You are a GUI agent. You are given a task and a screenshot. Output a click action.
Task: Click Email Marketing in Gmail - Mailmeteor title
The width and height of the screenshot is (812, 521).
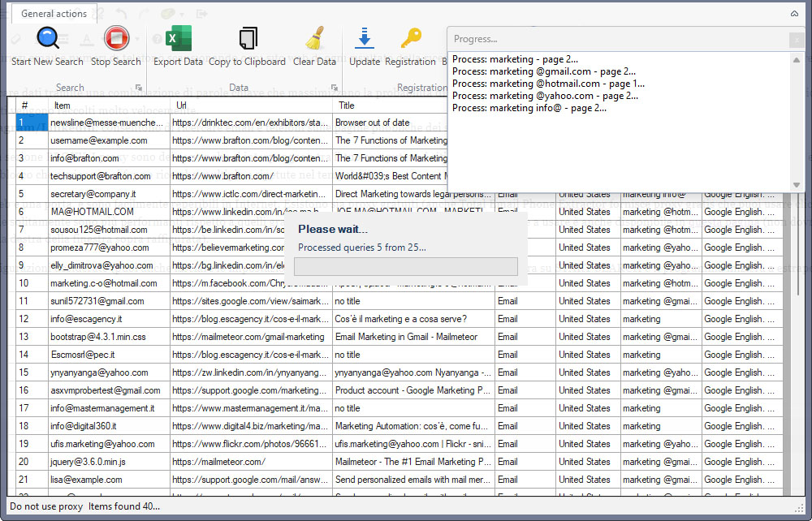tap(414, 337)
